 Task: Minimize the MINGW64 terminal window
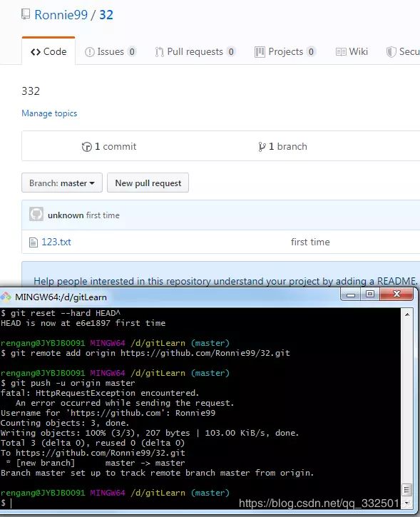350,294
